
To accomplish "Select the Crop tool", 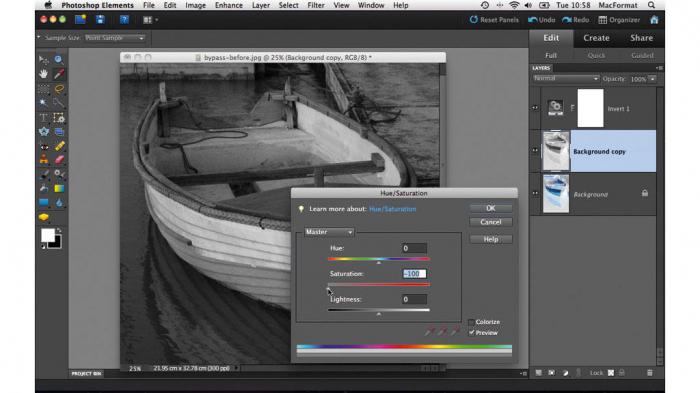I will [58, 117].
